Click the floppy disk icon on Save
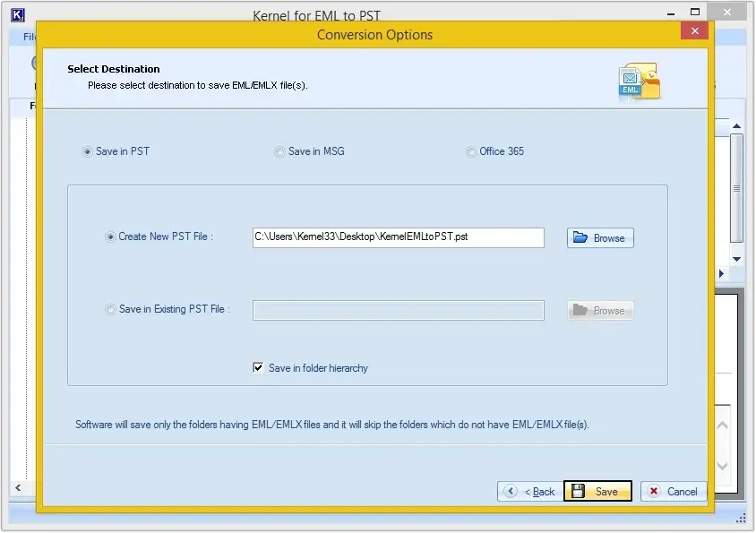The image size is (756, 533). pyautogui.click(x=578, y=491)
